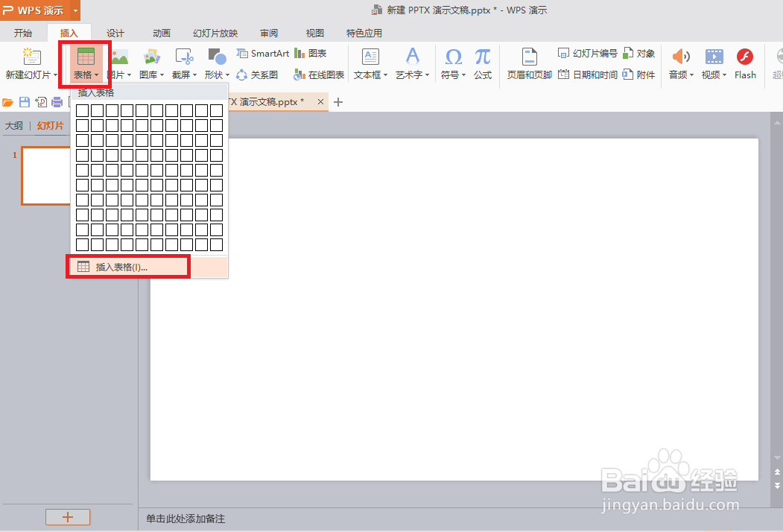Viewport: 783px width, 532px height.
Task: Select the top-left cell of the table grid
Action: click(83, 110)
